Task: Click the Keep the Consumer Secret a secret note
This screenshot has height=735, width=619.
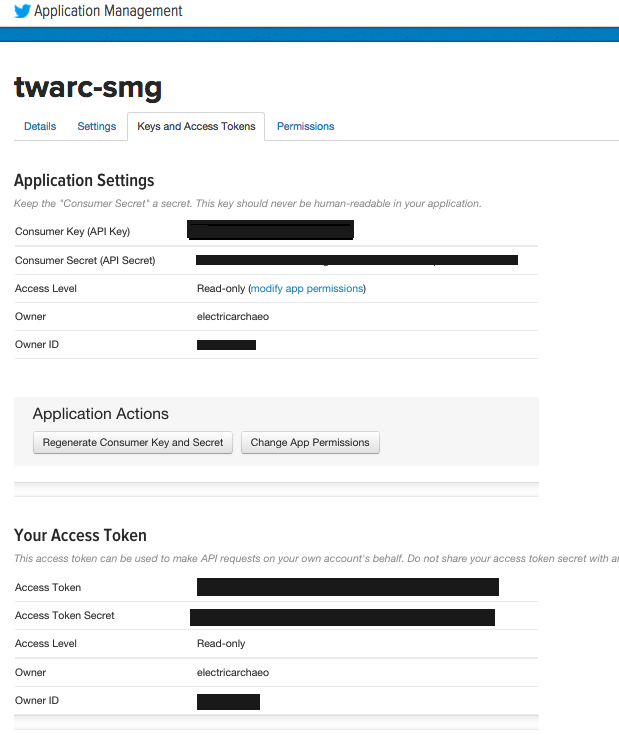Action: pyautogui.click(x=247, y=203)
